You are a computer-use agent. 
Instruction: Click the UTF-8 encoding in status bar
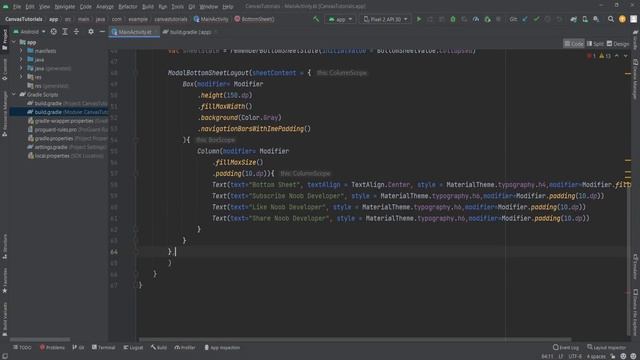(575, 356)
